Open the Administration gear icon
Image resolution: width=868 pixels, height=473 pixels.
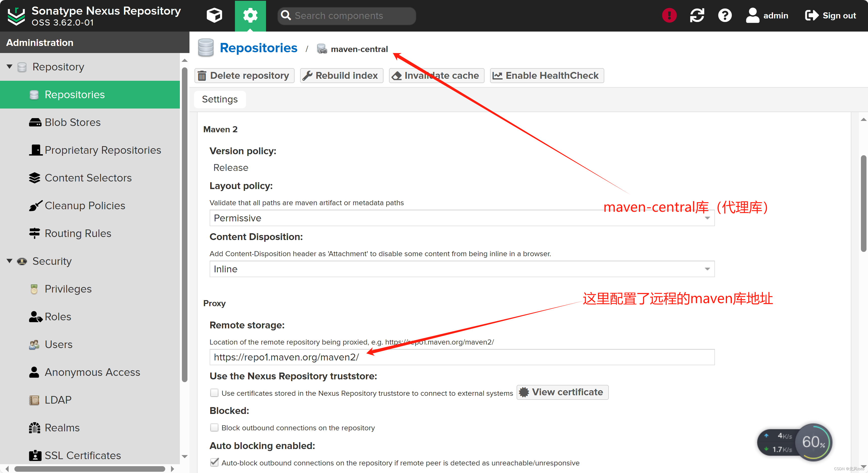click(x=250, y=15)
